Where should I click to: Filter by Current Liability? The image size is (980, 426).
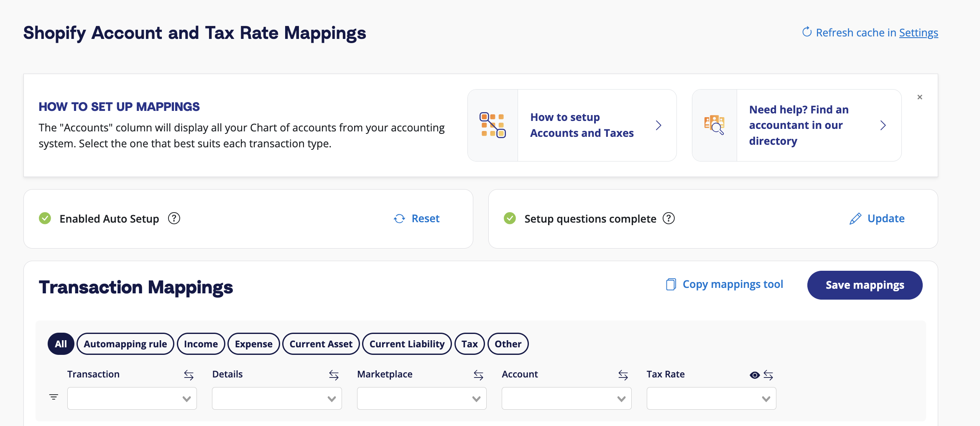(x=407, y=344)
